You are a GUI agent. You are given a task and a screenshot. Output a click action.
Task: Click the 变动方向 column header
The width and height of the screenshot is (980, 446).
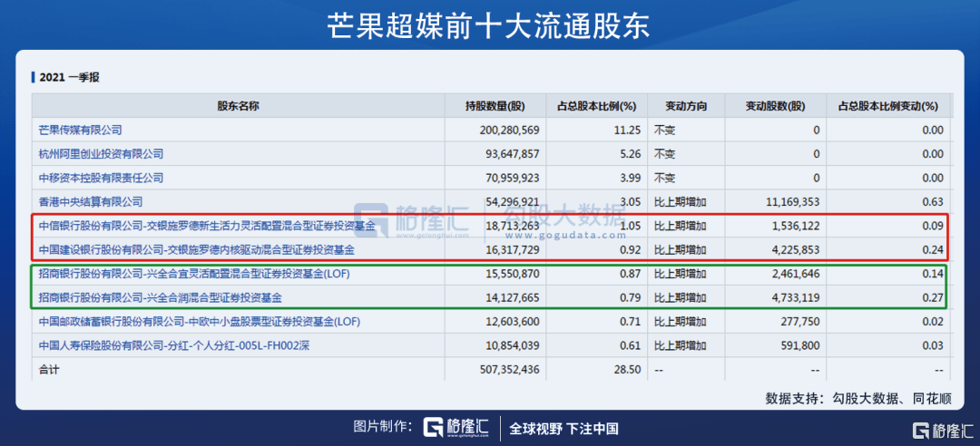point(686,106)
